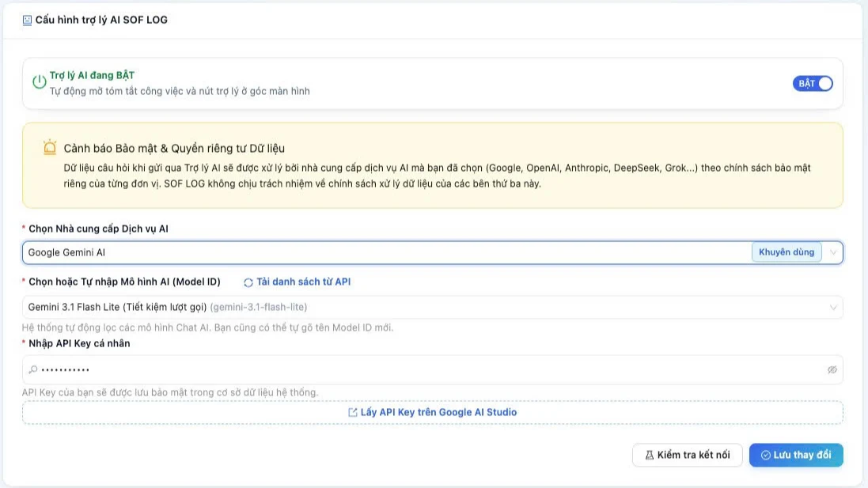Screen dimensions: 868x488
Task: Open Lấy API Key trên Google AI Studio
Action: (432, 412)
